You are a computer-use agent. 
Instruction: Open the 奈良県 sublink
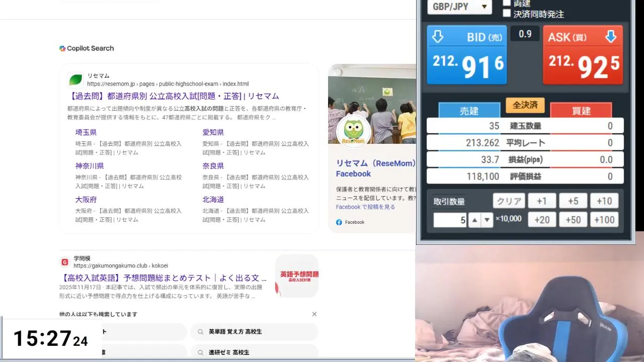[x=213, y=166]
